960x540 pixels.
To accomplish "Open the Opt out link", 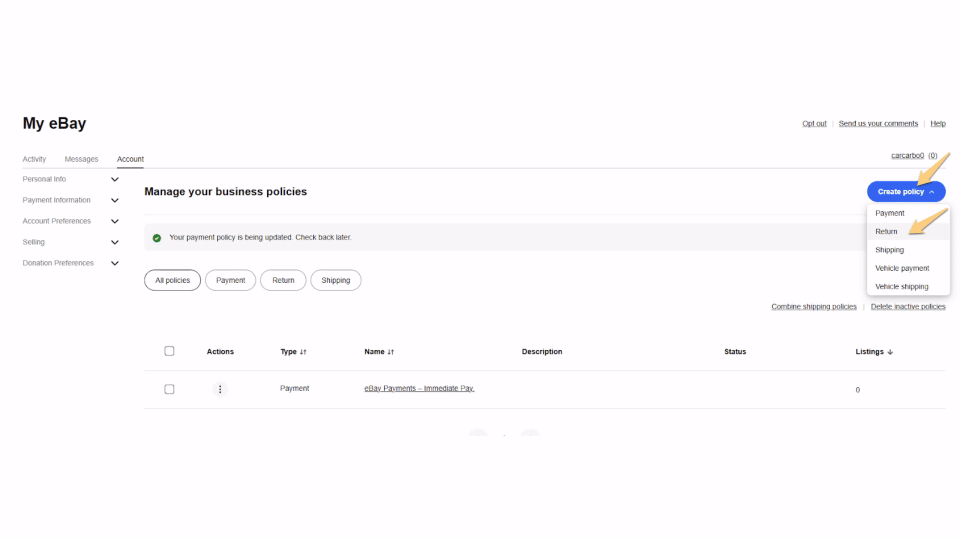I will [x=814, y=124].
